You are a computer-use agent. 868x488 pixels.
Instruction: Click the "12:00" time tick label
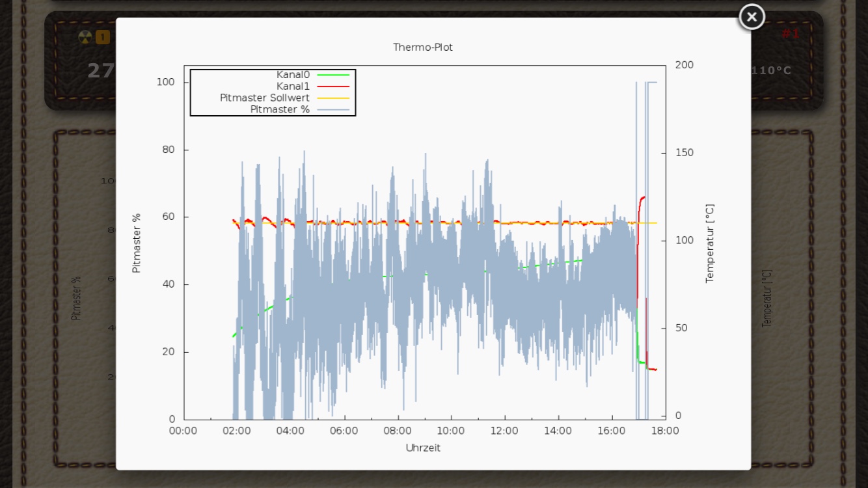tap(504, 431)
